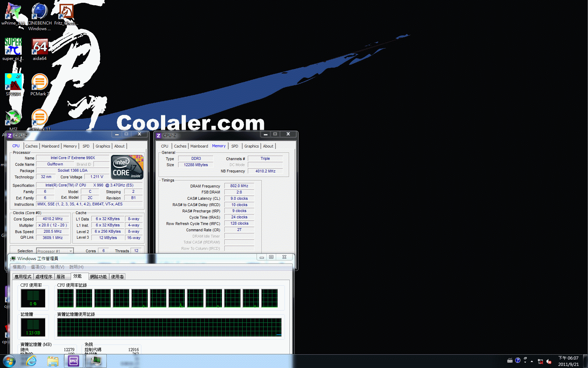
Task: Click the 1.23 GB memory meter
Action: (x=33, y=327)
